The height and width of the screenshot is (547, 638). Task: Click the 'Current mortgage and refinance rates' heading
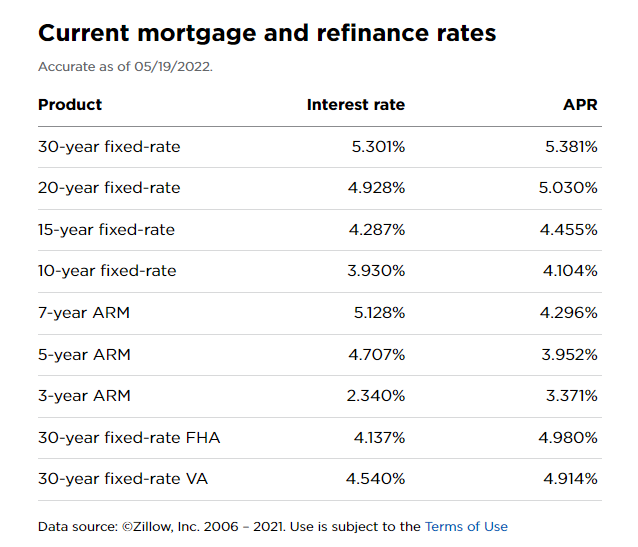[267, 33]
